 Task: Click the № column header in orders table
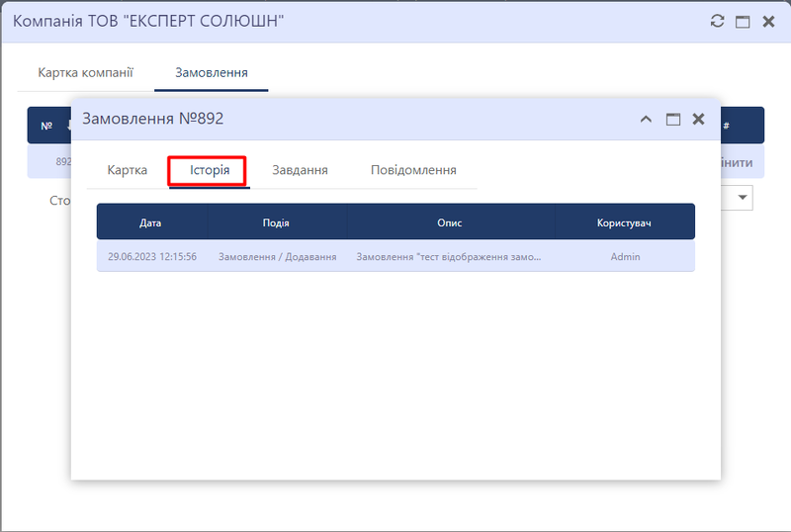pos(46,126)
